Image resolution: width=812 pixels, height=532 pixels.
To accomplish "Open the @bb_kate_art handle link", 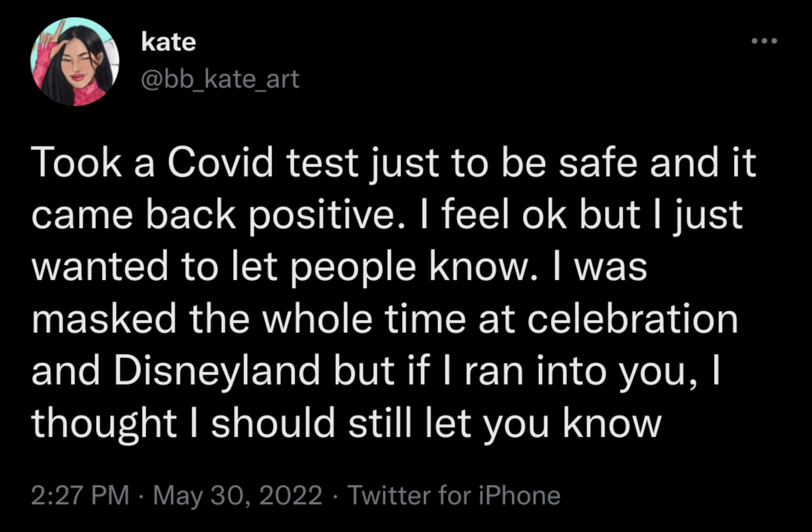I will [x=220, y=79].
